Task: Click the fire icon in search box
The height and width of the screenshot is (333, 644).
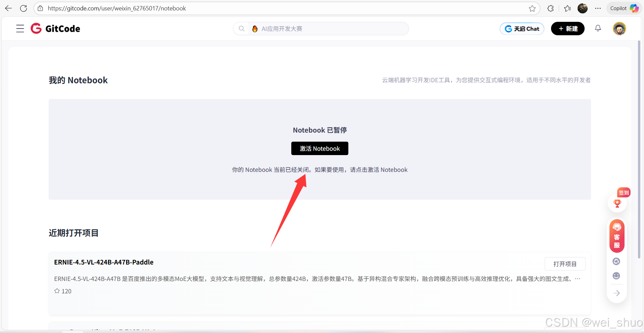Action: [x=255, y=29]
